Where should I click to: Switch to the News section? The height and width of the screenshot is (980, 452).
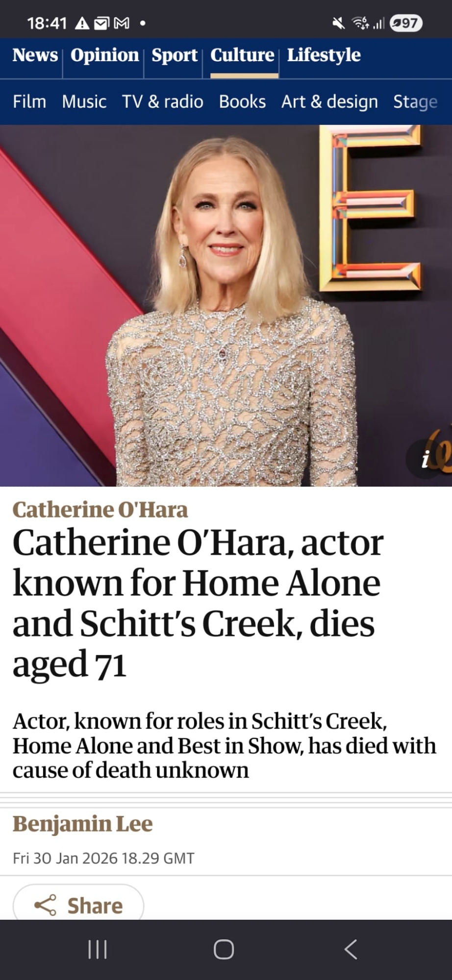point(35,55)
